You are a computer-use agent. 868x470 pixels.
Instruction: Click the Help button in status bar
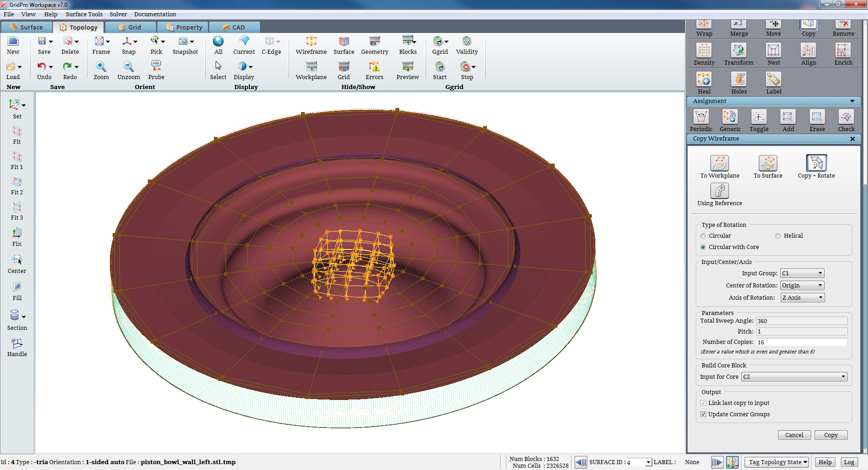point(825,462)
